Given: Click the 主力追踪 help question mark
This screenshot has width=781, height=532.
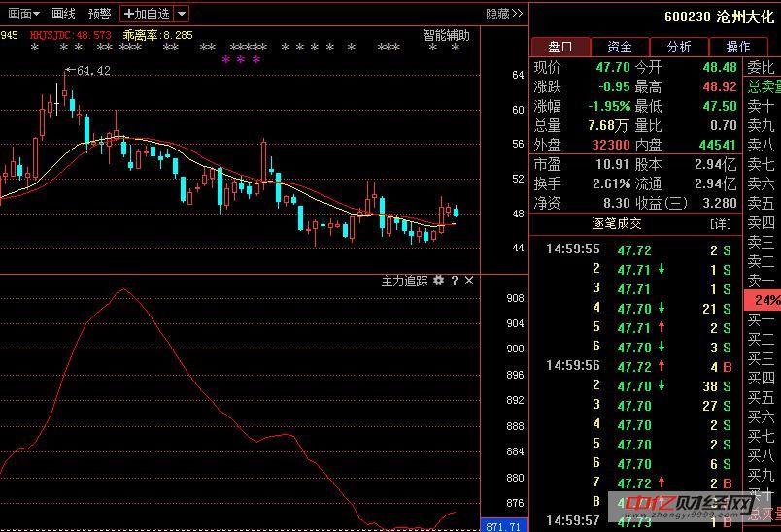Looking at the screenshot, I should click(455, 281).
